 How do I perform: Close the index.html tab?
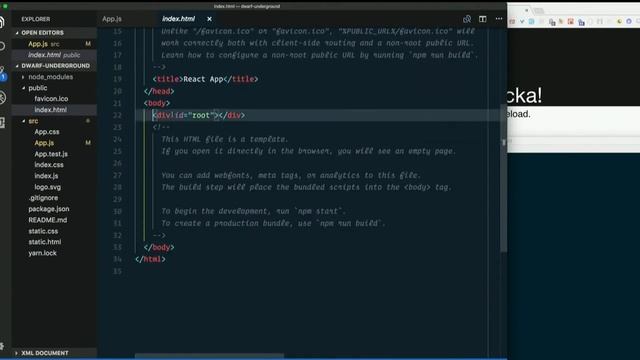tap(209, 19)
